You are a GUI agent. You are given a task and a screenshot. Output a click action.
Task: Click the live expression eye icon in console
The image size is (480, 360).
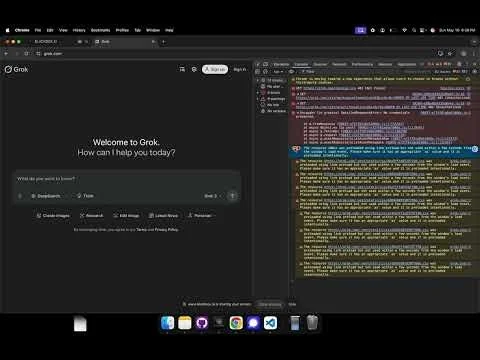click(291, 71)
